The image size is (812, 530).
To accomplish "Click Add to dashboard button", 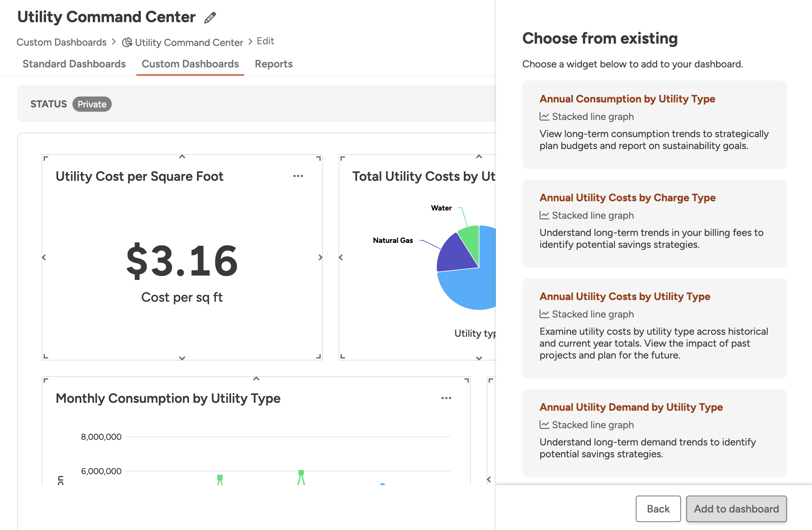I will click(x=736, y=509).
